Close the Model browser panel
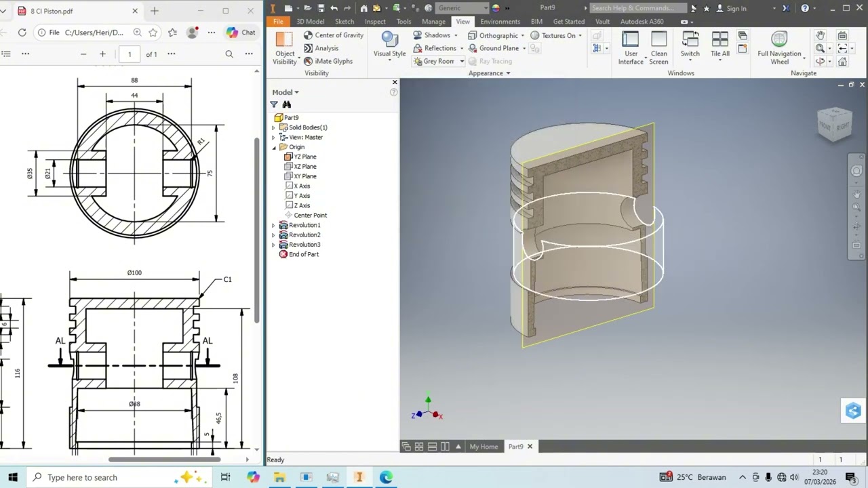Viewport: 868px width, 488px height. [x=395, y=82]
